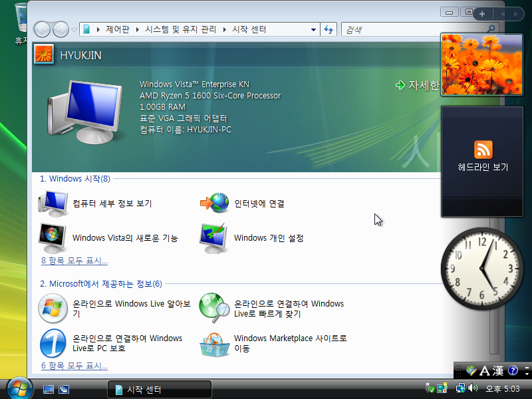Click 헤드라인 보기 in feed gadget

[483, 167]
